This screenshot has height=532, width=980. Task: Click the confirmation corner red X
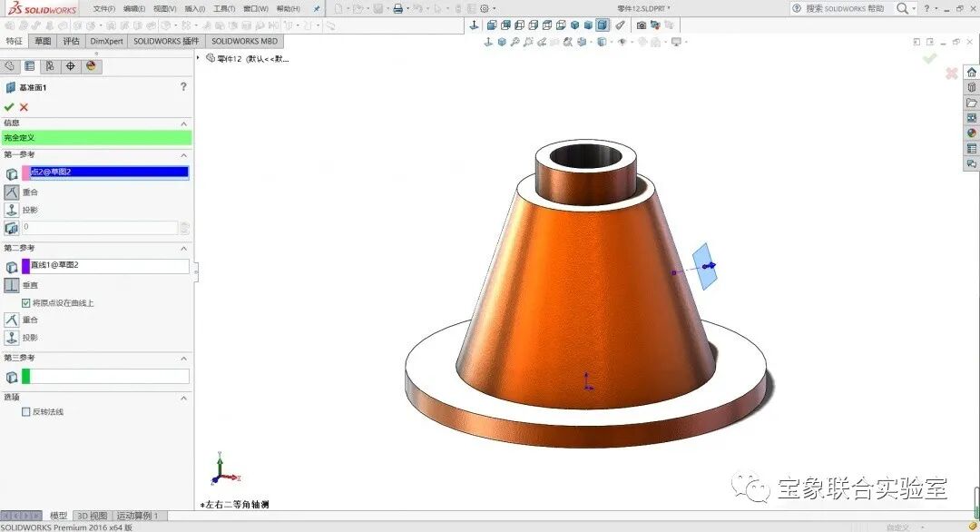click(951, 74)
